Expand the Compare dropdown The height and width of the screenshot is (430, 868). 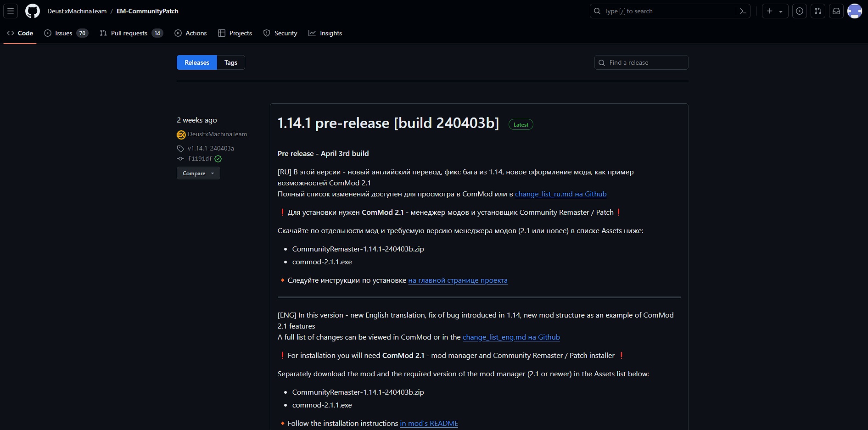[x=198, y=173]
